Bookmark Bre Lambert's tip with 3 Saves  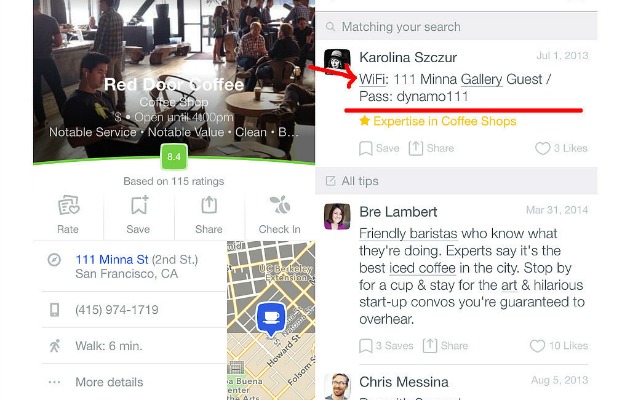[365, 346]
